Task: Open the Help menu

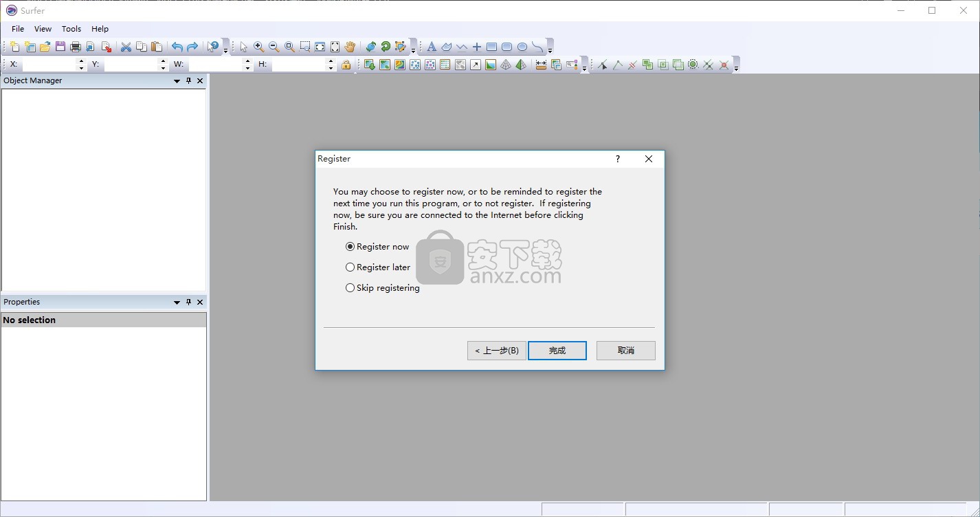Action: 100,29
